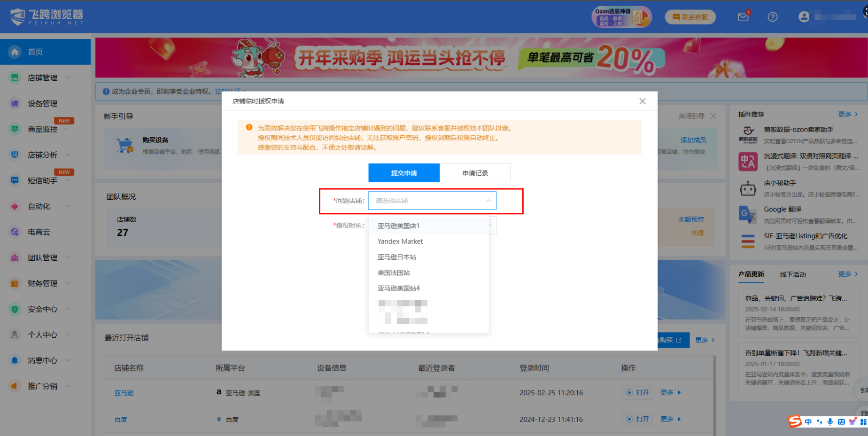
Task: Click the 店小秘助手 robot plugin icon
Action: coord(748,189)
